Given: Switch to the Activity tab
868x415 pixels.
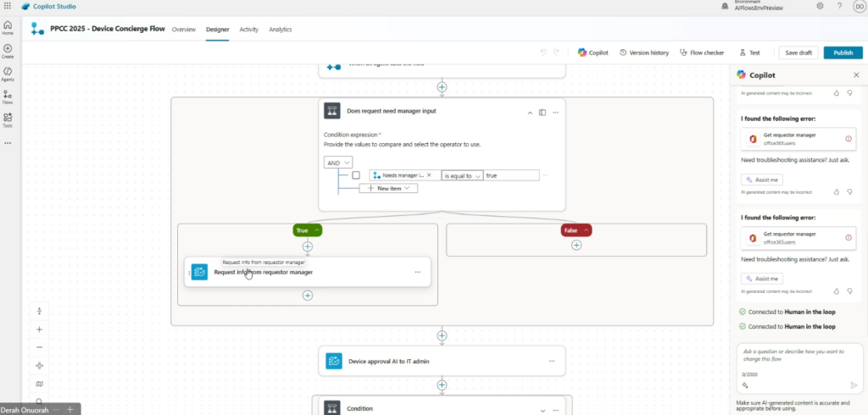Looking at the screenshot, I should pyautogui.click(x=248, y=30).
